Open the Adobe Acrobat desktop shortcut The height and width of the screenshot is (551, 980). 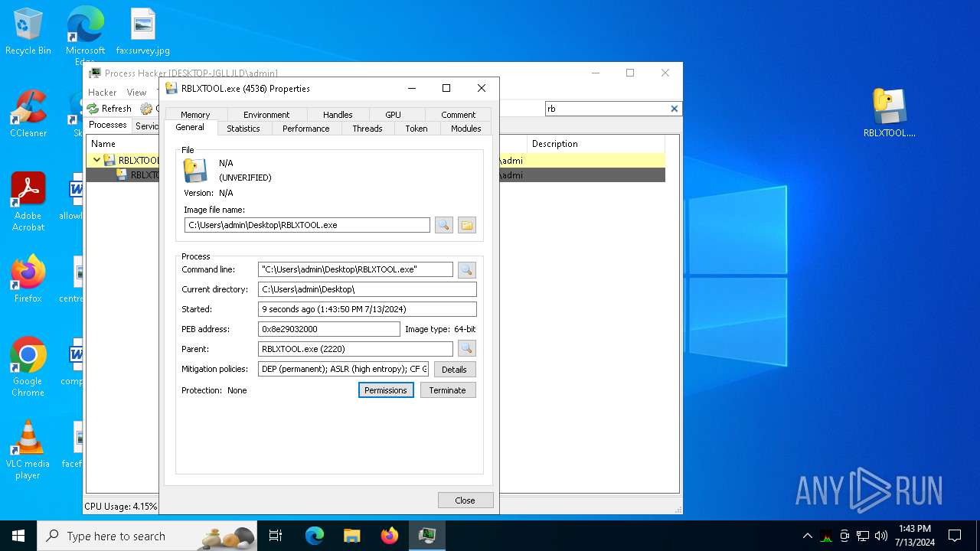[28, 202]
